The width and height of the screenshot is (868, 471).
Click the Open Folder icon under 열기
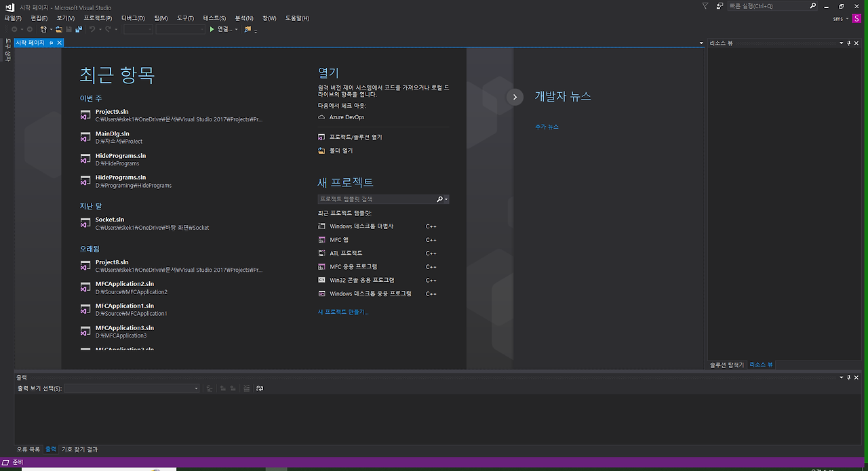[x=321, y=150]
